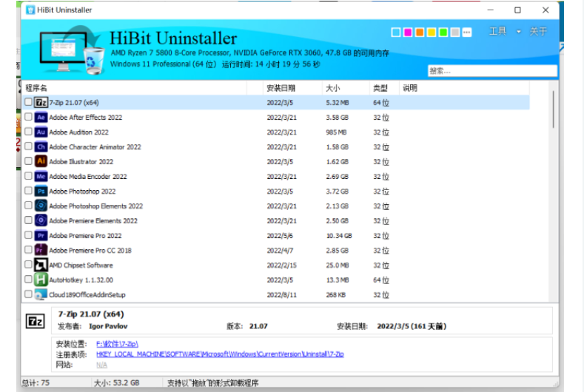
Task: Tick the checkbox for Adobe Photoshop 2022
Action: tap(28, 191)
